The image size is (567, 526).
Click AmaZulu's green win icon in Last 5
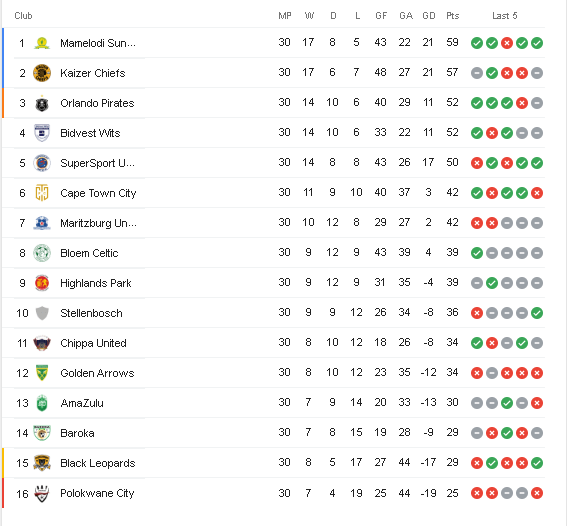507,403
